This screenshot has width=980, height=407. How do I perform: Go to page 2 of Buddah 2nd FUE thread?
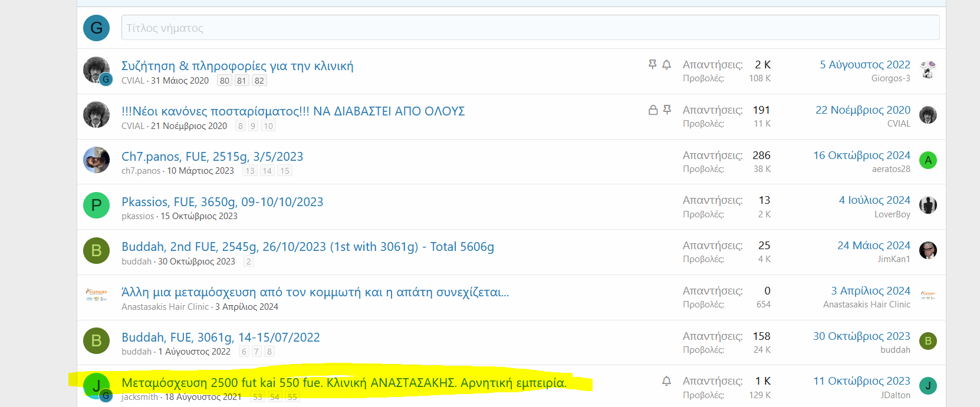pos(249,262)
